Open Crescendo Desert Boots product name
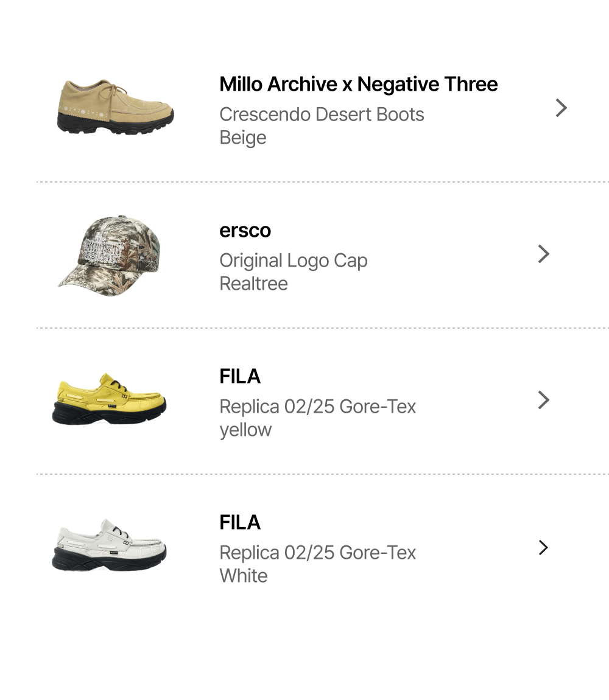This screenshot has height=700, width=609. tap(322, 114)
